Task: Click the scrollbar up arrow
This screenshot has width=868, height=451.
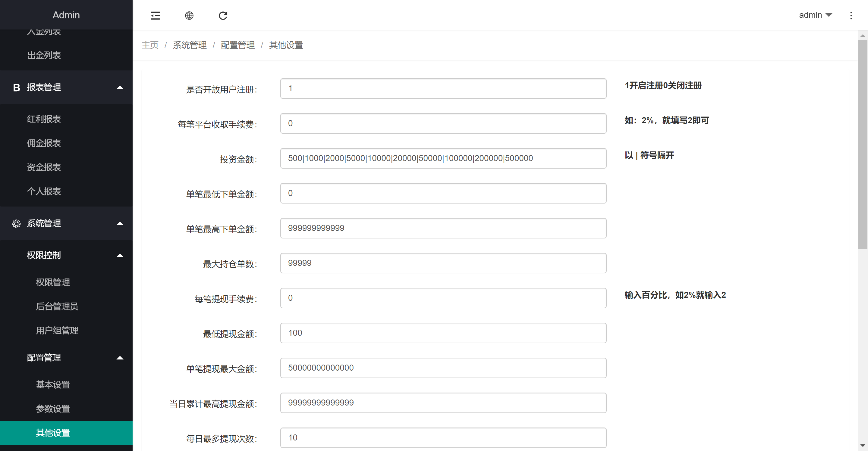Action: pyautogui.click(x=863, y=35)
